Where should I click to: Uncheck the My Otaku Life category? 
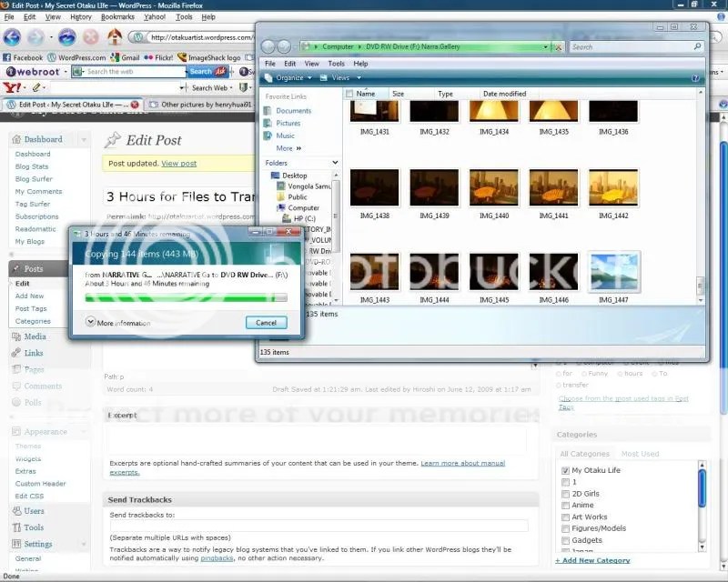pos(565,470)
